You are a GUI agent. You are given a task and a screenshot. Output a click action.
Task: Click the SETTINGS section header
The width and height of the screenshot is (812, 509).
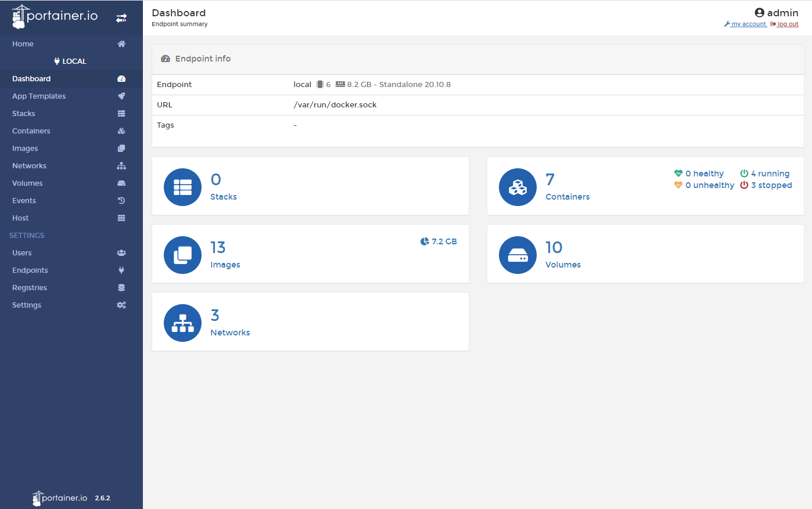[x=27, y=236]
